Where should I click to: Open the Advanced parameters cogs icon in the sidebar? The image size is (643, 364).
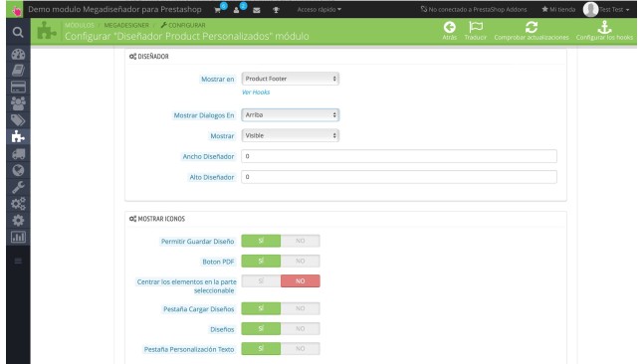pyautogui.click(x=18, y=204)
